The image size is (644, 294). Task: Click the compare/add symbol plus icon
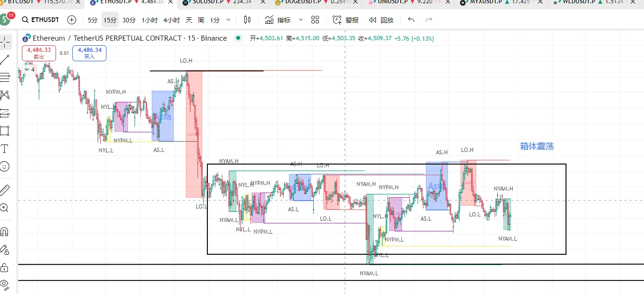[71, 20]
